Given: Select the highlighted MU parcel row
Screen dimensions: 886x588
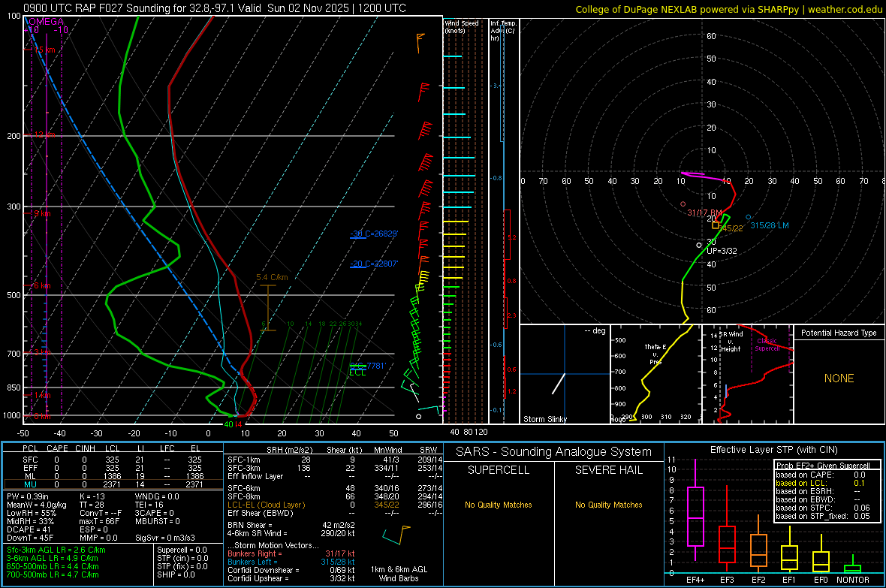Looking at the screenshot, I should pos(112,484).
